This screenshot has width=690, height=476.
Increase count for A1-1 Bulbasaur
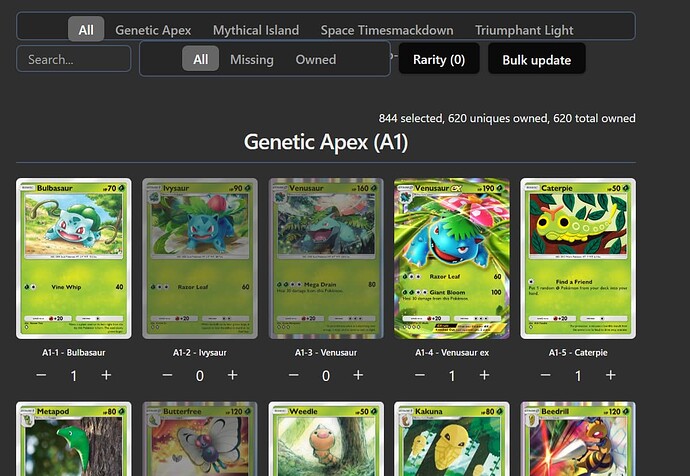pos(106,375)
